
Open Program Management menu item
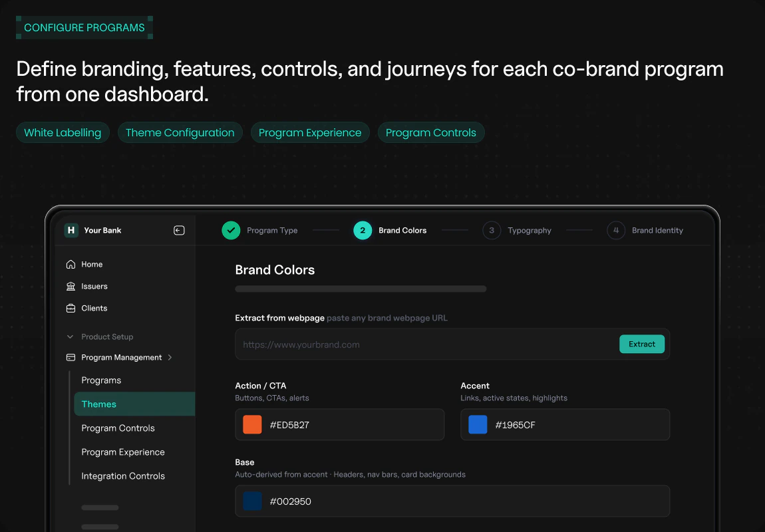pos(122,357)
